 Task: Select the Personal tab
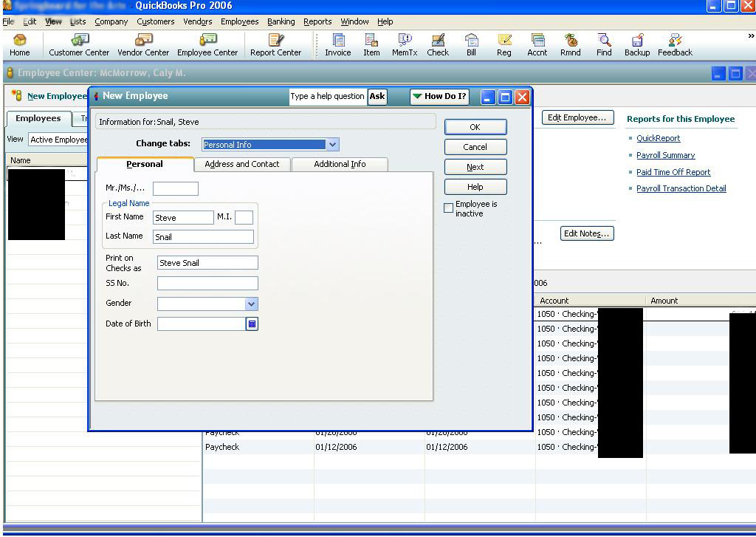145,164
